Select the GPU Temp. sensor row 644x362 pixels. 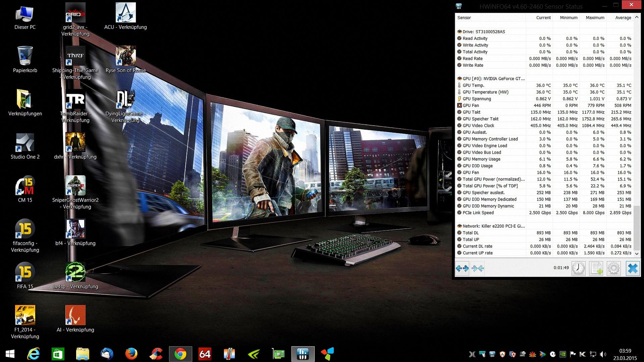[x=544, y=85]
